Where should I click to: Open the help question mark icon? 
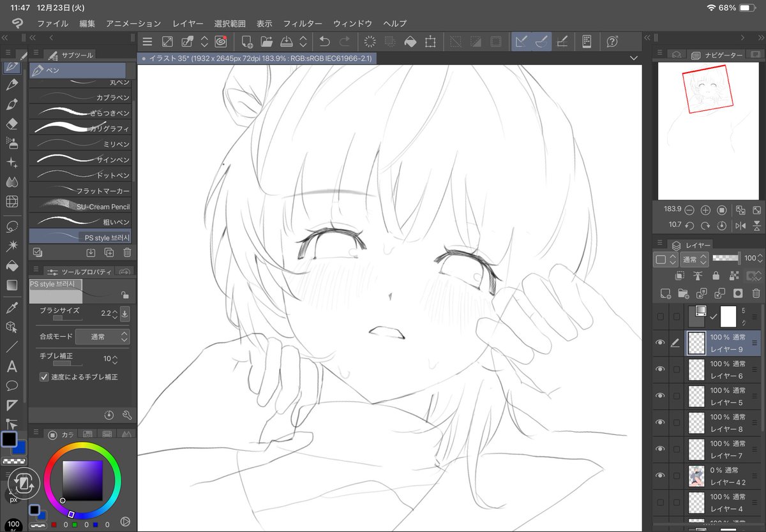612,41
